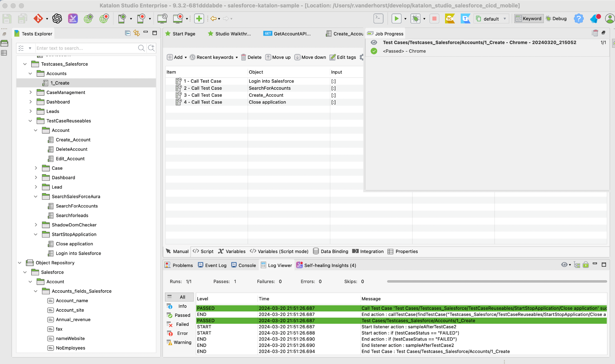Run the test with the green play button
This screenshot has width=615, height=364.
(396, 19)
